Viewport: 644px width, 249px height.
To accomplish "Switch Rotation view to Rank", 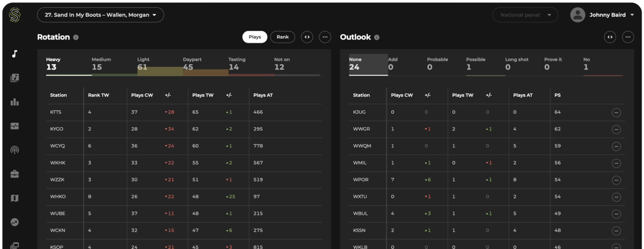I will (x=282, y=37).
